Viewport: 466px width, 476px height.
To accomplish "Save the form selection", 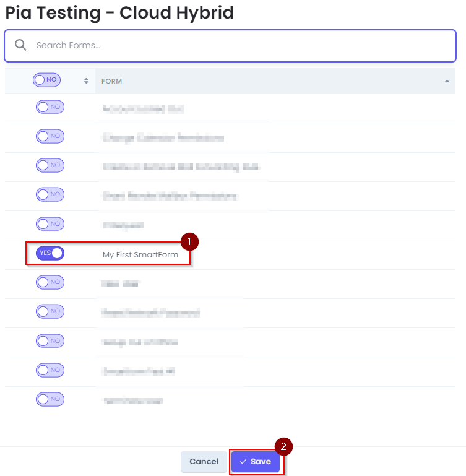I will [x=256, y=462].
